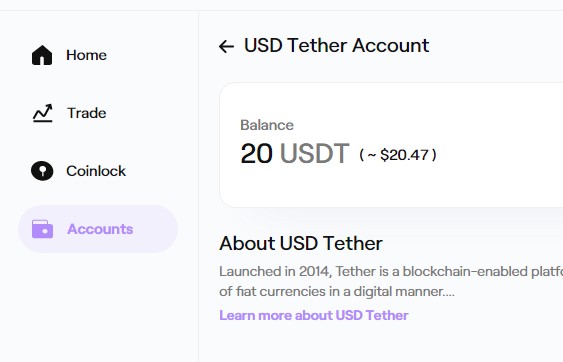Viewport: 563px width, 362px height.
Task: Click the USD Tether Account title
Action: (x=336, y=46)
